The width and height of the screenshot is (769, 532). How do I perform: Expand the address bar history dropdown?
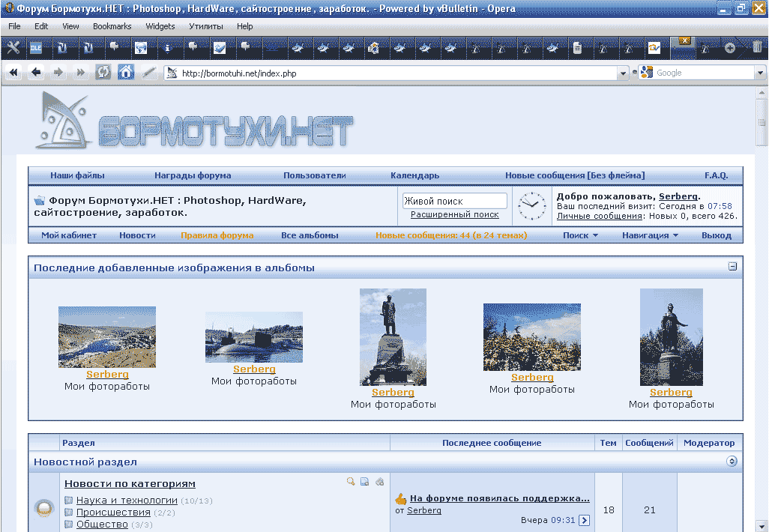[x=623, y=73]
